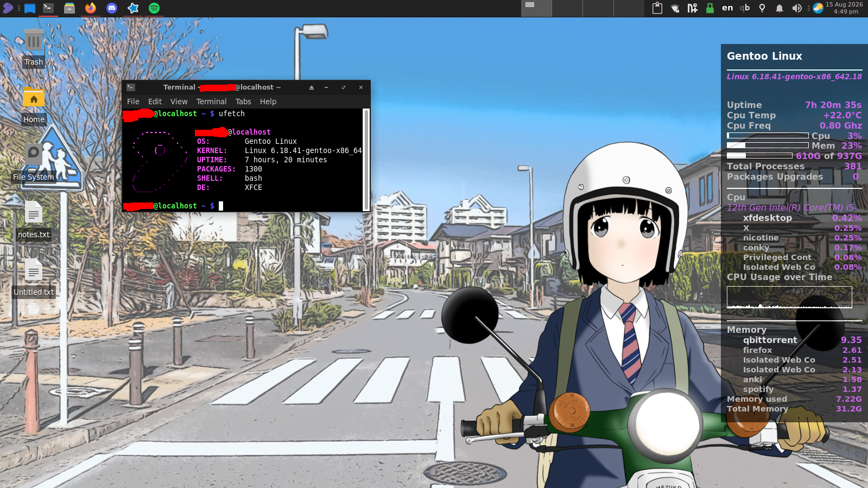Open the qBittorrent tray icon
868x488 pixels.
pos(745,8)
